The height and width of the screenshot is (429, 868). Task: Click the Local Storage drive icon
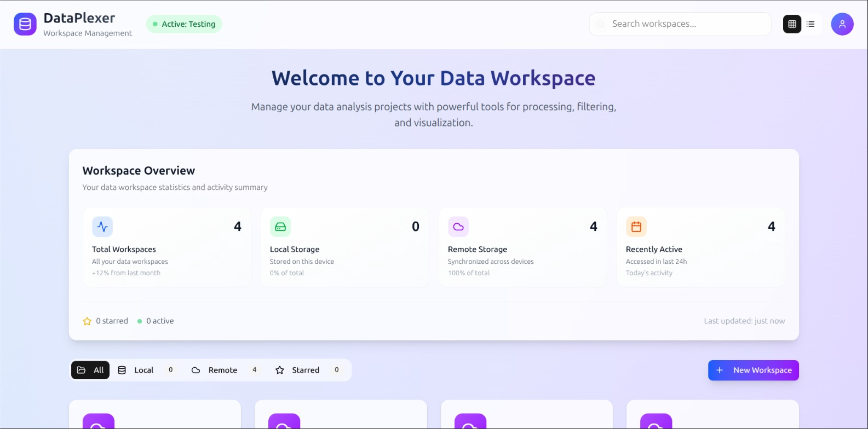(280, 227)
